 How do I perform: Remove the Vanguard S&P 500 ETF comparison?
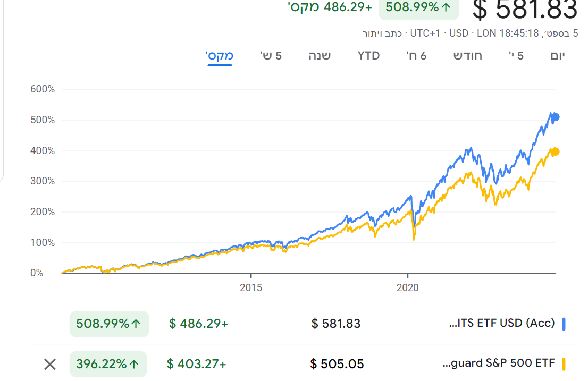49,364
